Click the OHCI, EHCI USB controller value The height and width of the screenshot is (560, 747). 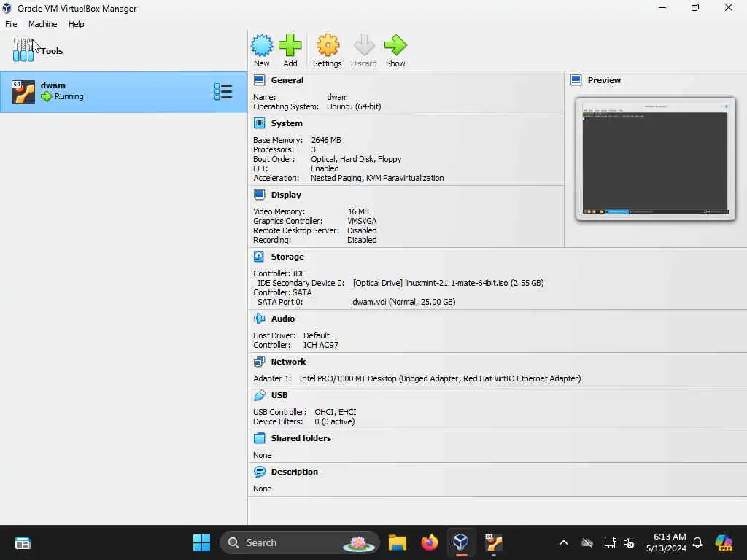pyautogui.click(x=336, y=412)
